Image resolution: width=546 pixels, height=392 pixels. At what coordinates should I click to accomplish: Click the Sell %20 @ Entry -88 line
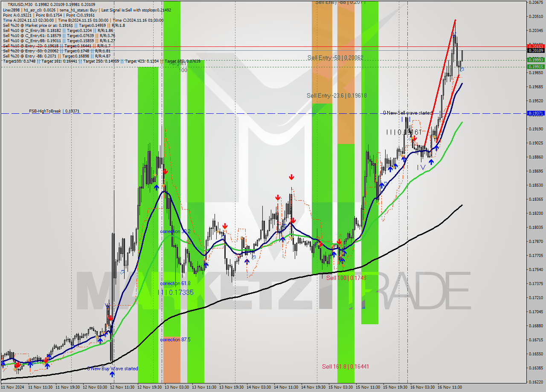coord(56,56)
